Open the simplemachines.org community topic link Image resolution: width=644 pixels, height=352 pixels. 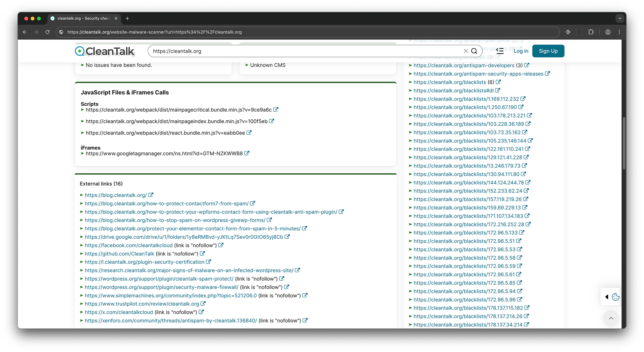pyautogui.click(x=171, y=295)
